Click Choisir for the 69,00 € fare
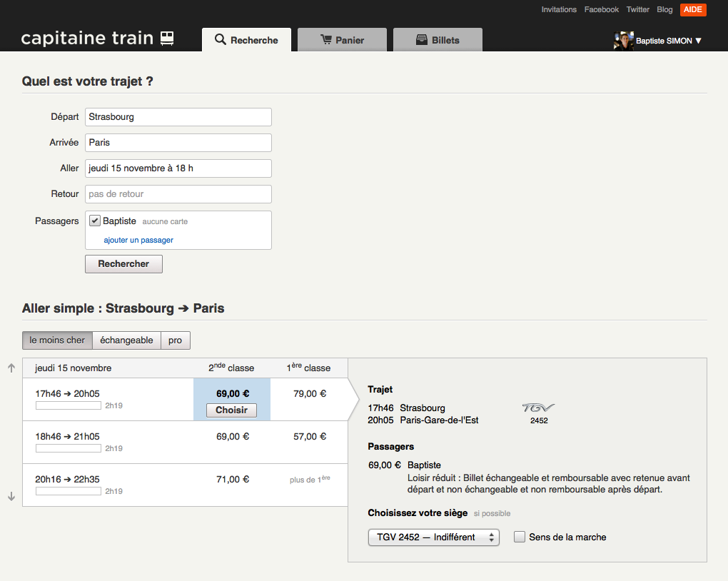This screenshot has width=728, height=581. [x=231, y=410]
